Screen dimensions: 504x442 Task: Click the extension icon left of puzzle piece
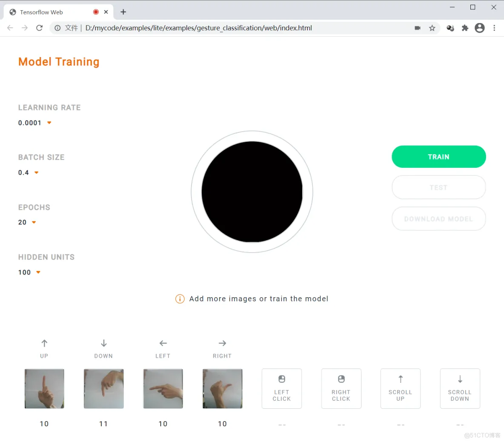pos(450,28)
